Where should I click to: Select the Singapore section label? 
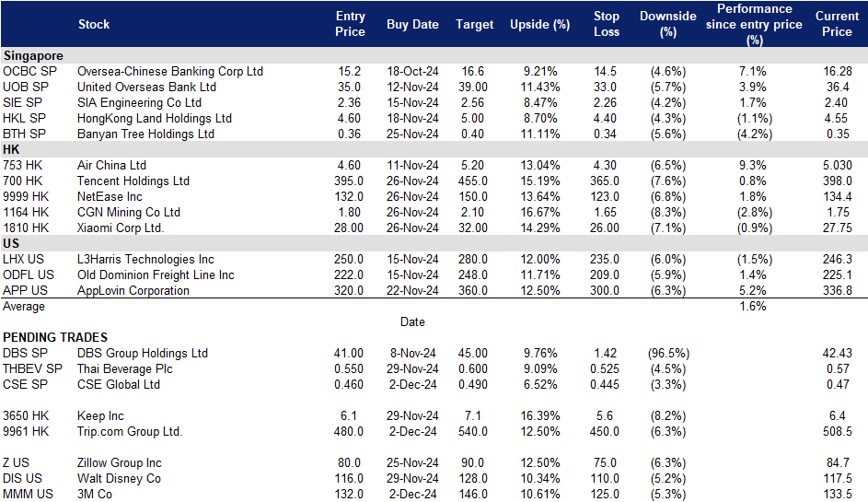(x=33, y=56)
